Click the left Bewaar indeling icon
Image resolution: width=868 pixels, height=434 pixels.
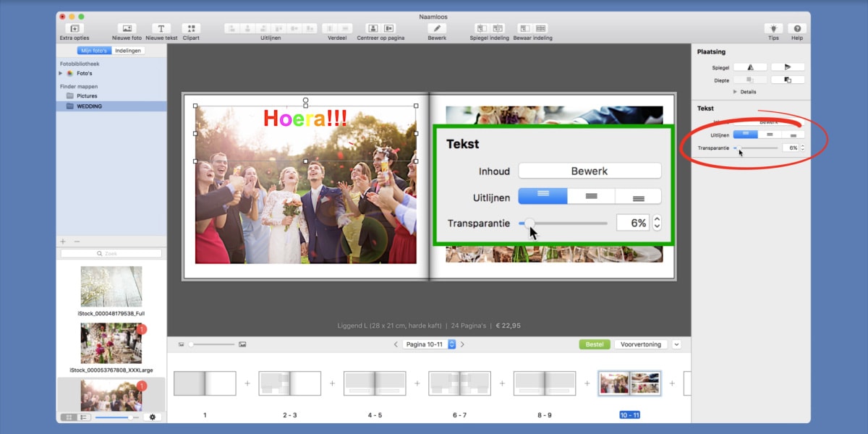(x=524, y=28)
